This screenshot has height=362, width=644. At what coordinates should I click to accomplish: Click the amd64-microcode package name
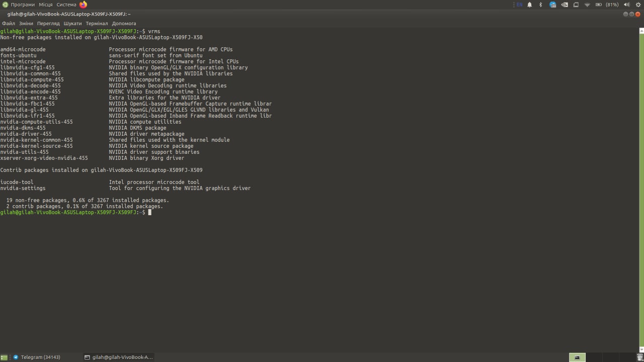(x=23, y=49)
